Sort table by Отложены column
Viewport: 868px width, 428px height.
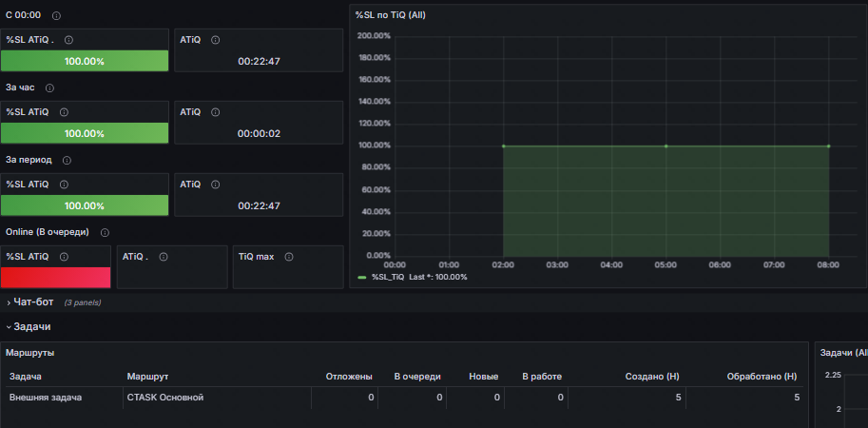tap(349, 377)
